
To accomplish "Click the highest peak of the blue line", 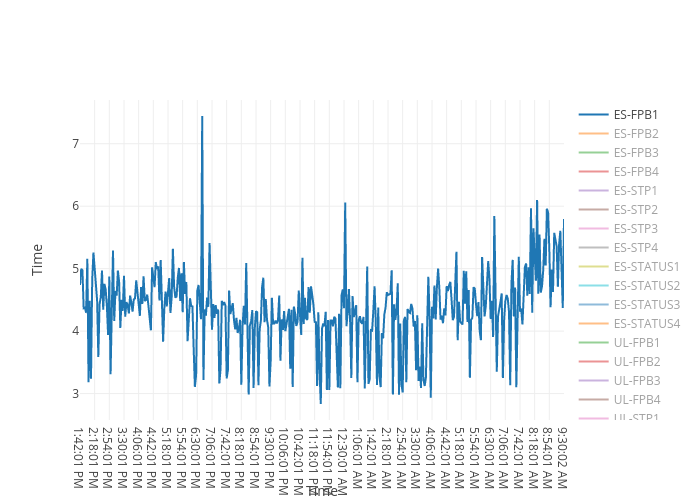I will click(x=202, y=117).
